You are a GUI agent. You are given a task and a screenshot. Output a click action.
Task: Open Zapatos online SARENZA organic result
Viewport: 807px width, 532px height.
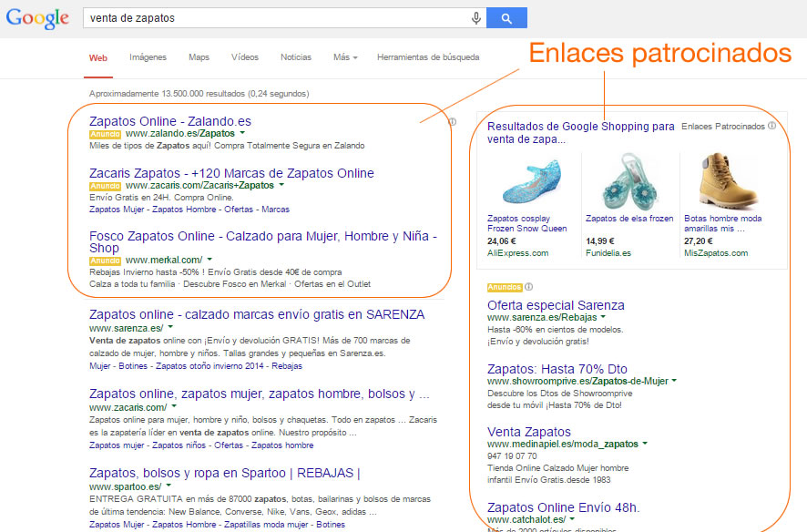click(x=257, y=314)
